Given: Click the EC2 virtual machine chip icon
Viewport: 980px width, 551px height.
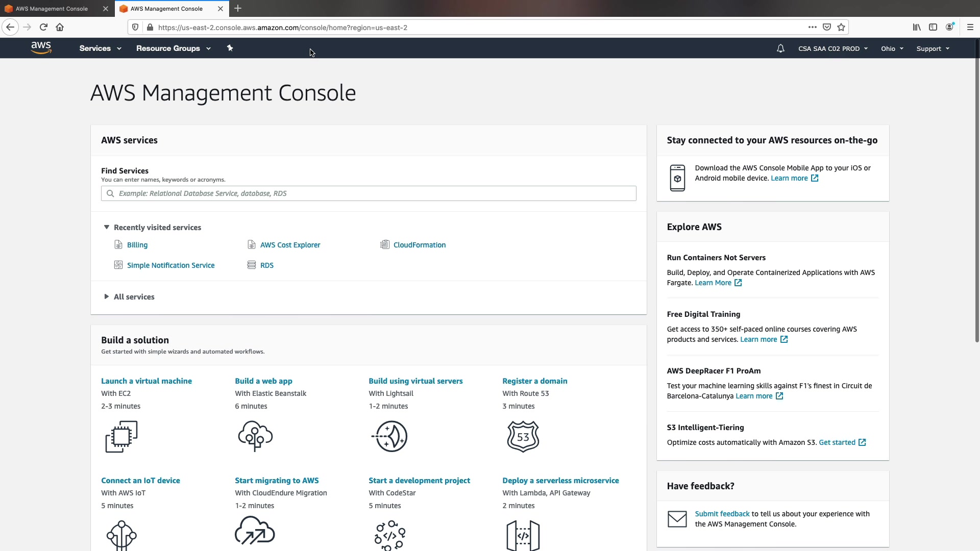Looking at the screenshot, I should pos(121,436).
